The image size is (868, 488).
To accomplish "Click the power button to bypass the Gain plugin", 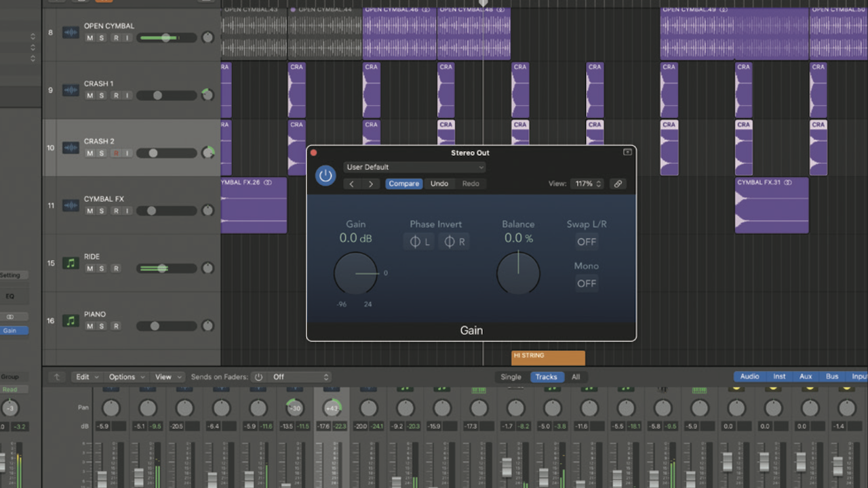I will [325, 176].
